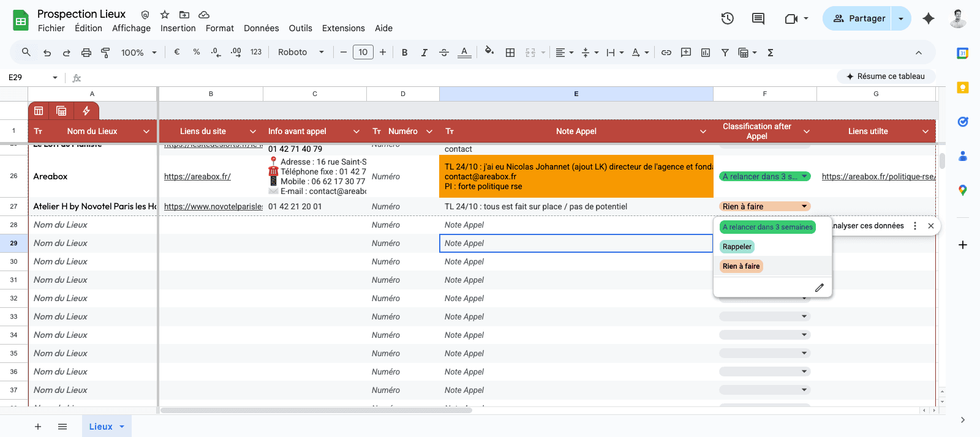Open the Données menu
The height and width of the screenshot is (437, 980).
pos(262,28)
